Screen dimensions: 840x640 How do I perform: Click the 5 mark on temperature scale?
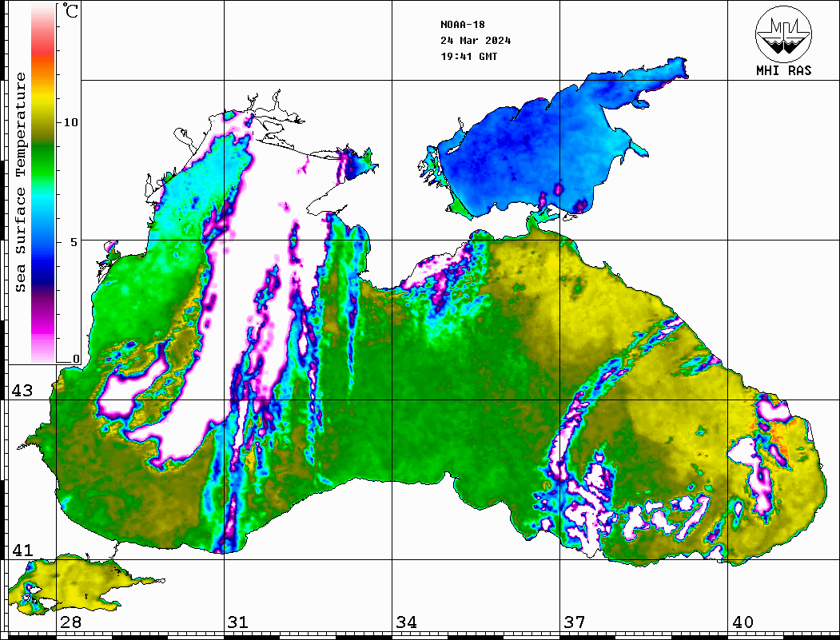point(74,242)
